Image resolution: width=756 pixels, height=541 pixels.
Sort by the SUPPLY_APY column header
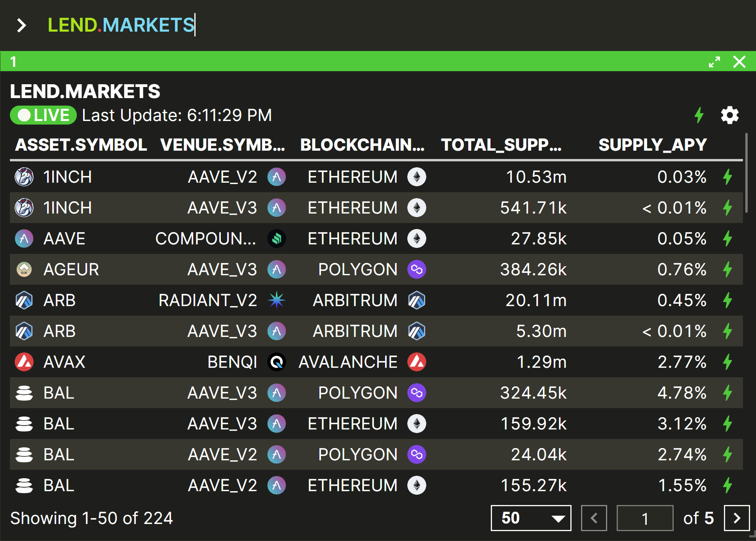click(652, 145)
